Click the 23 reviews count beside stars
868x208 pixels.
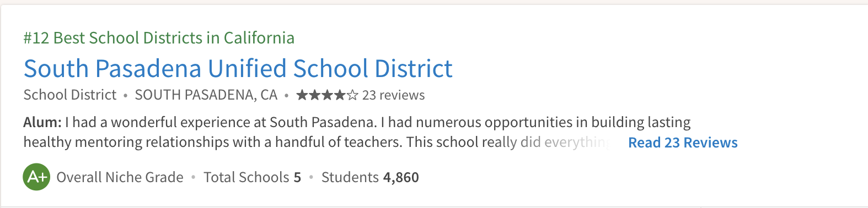point(393,95)
